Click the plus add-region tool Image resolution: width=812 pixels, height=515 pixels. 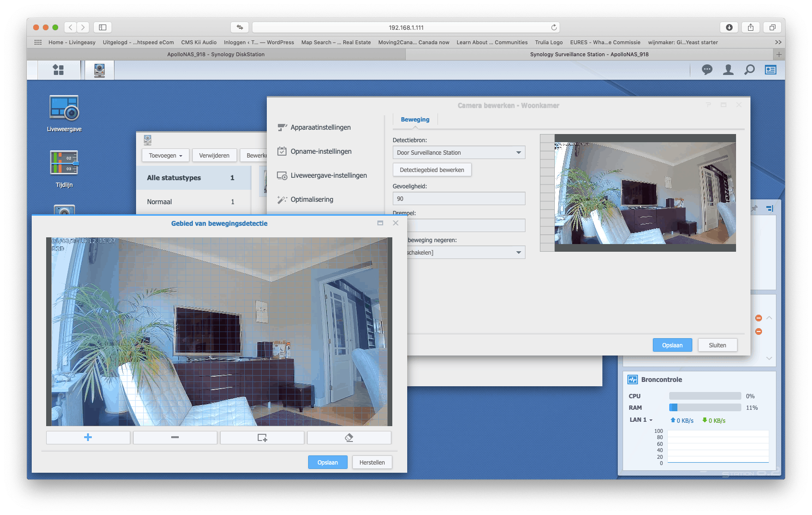[x=88, y=437]
